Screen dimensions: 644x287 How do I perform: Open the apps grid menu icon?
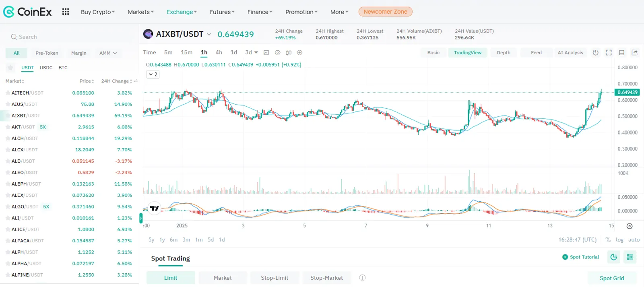[x=66, y=12]
